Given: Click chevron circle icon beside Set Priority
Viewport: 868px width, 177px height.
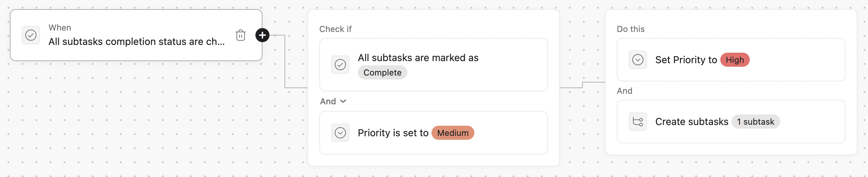Looking at the screenshot, I should tap(638, 60).
